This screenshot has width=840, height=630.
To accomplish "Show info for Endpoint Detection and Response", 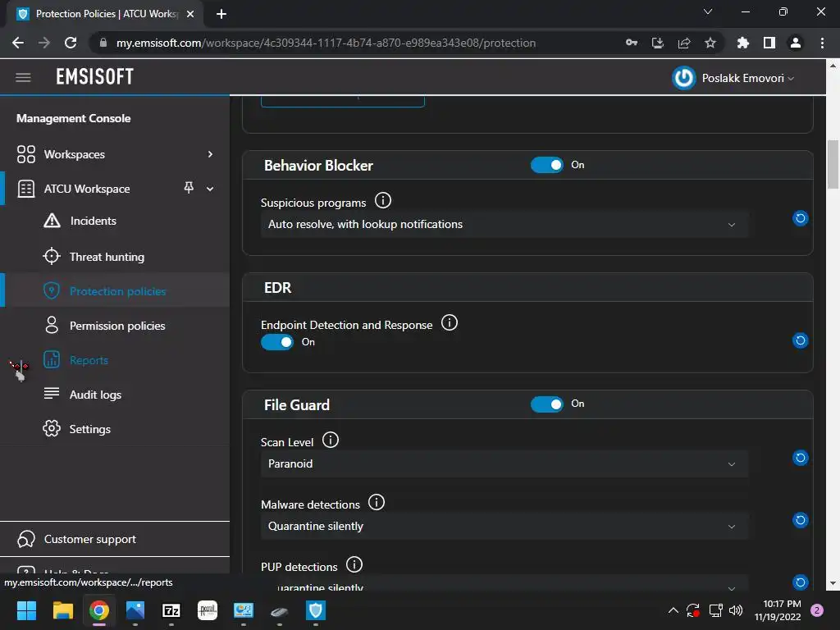I will pyautogui.click(x=449, y=323).
